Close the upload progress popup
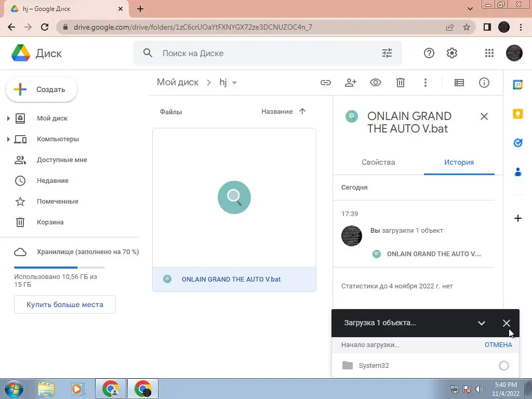Viewport: 532px width, 399px height. [x=506, y=323]
